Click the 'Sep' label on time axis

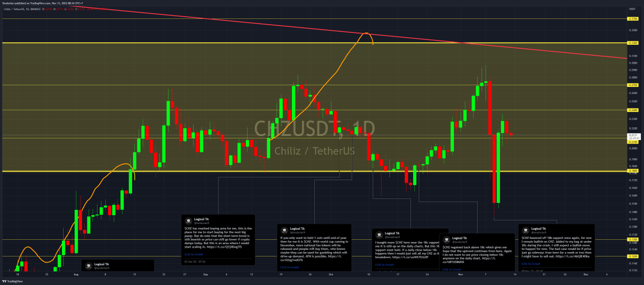point(206,274)
